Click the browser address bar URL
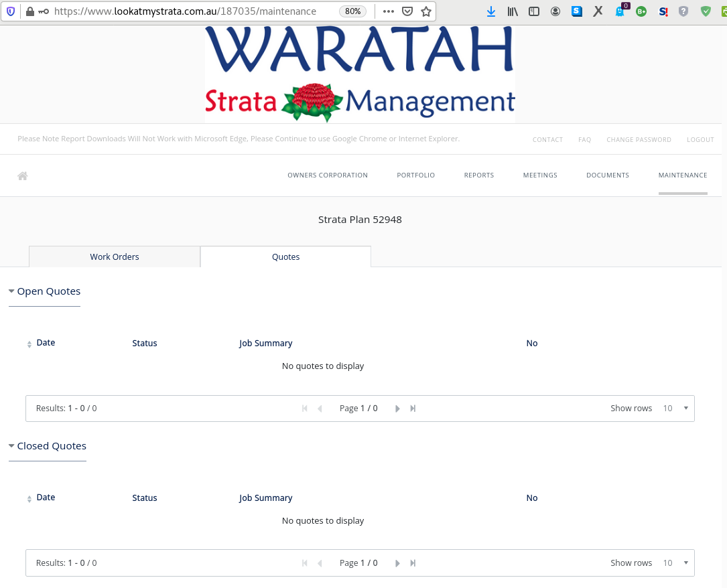Screen dimensions: 727x588 tap(185, 11)
